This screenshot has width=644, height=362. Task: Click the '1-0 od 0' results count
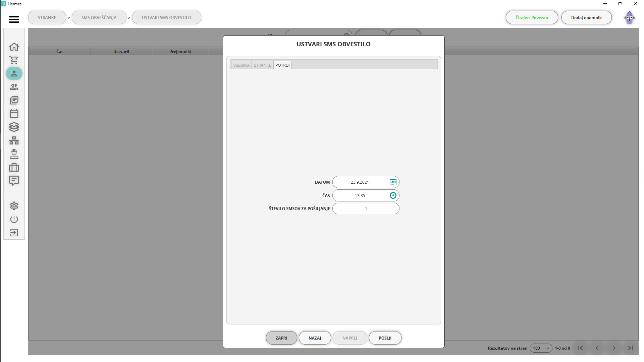(562, 348)
